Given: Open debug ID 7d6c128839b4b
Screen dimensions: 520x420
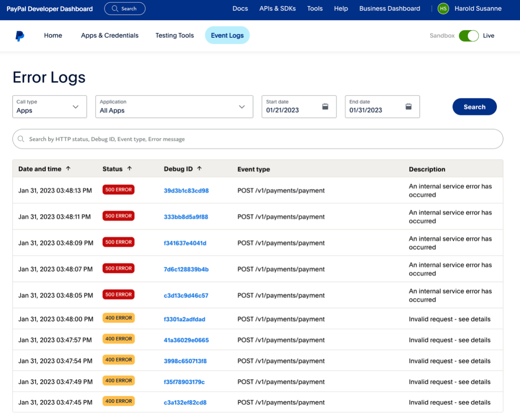Looking at the screenshot, I should click(x=186, y=269).
